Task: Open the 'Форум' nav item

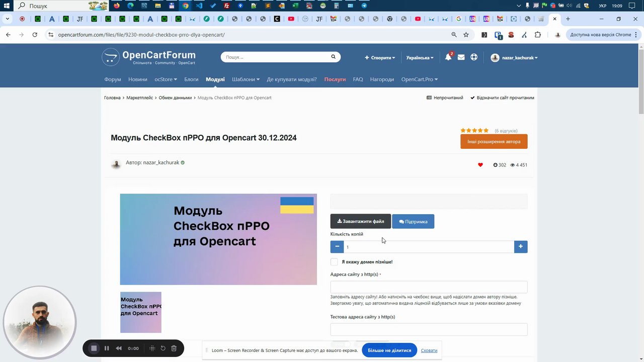Action: pos(113,79)
